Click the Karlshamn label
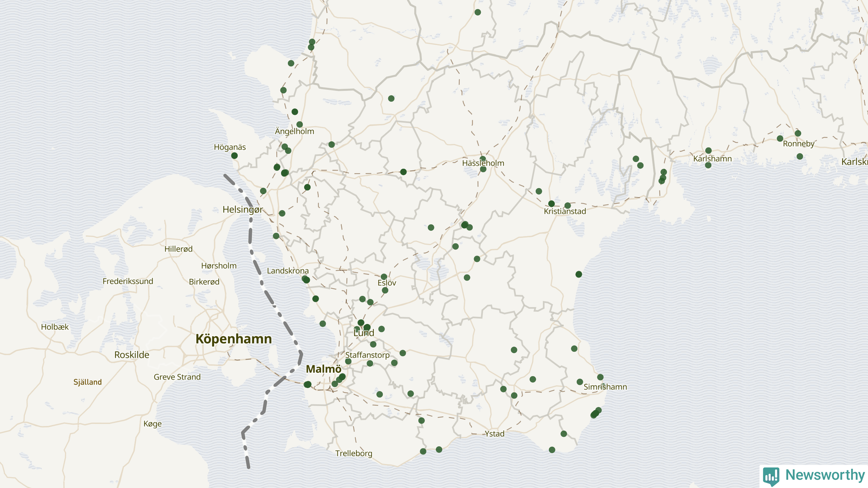This screenshot has height=488, width=868. point(712,159)
